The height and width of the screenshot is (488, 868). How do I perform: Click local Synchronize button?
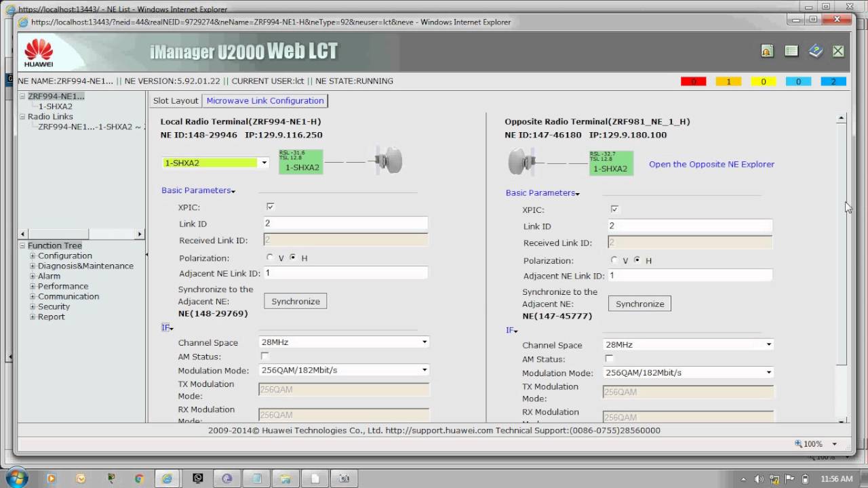coord(296,301)
